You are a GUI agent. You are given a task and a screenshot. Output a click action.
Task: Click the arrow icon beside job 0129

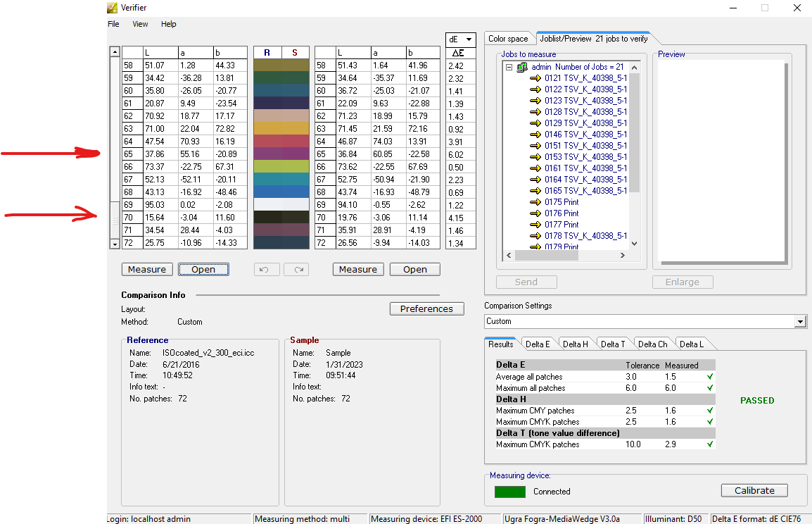535,123
